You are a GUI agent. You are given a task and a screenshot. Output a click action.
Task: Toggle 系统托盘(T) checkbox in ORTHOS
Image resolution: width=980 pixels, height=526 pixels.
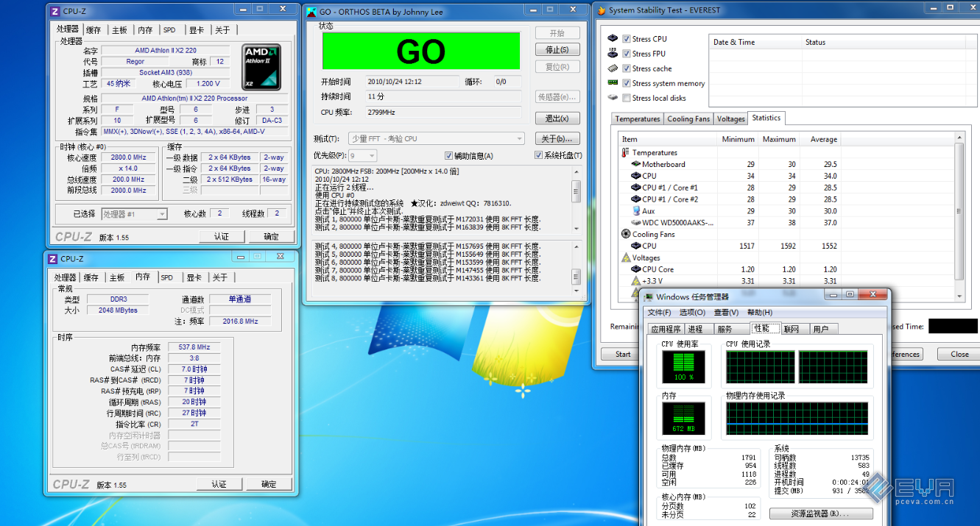pos(538,156)
